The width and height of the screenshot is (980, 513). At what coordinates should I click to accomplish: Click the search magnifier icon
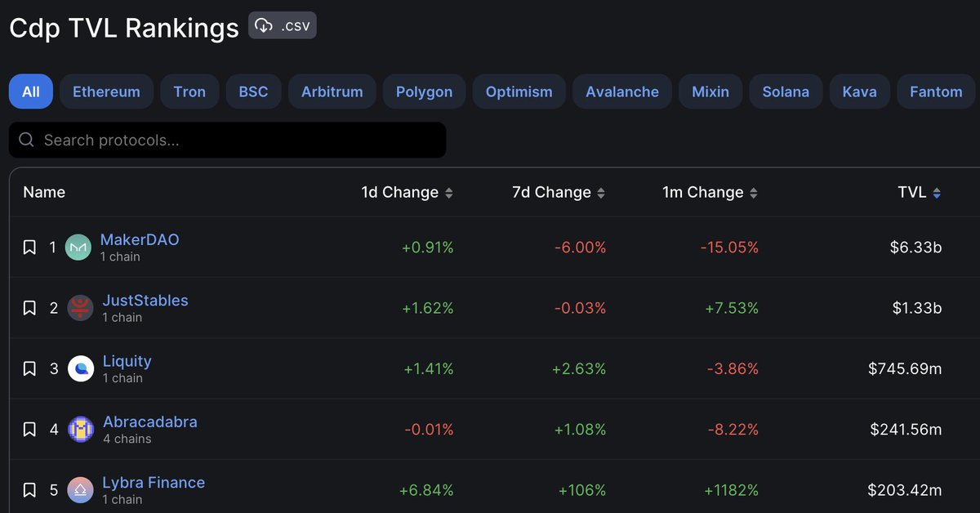[26, 140]
